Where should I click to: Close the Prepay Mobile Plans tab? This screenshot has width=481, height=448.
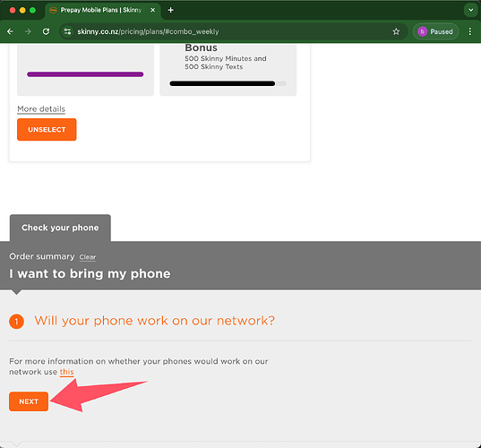[152, 10]
